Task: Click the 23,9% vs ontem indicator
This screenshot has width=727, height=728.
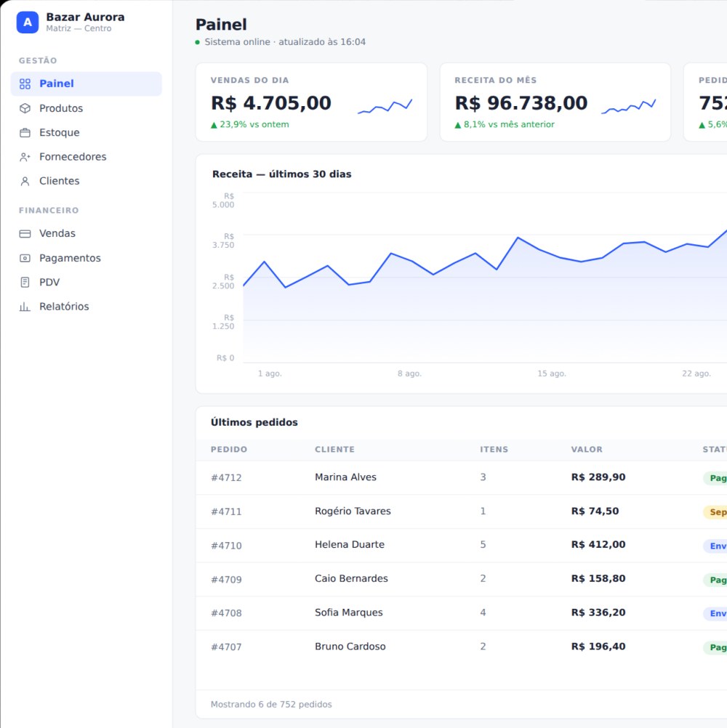Action: (250, 124)
